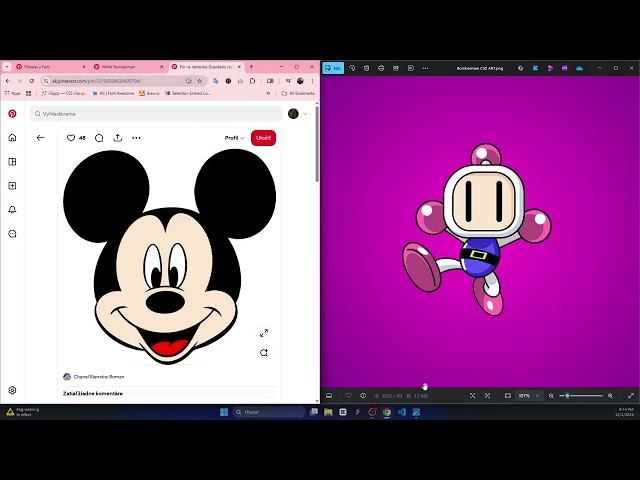Delete the image with trash icon

pyautogui.click(x=367, y=68)
